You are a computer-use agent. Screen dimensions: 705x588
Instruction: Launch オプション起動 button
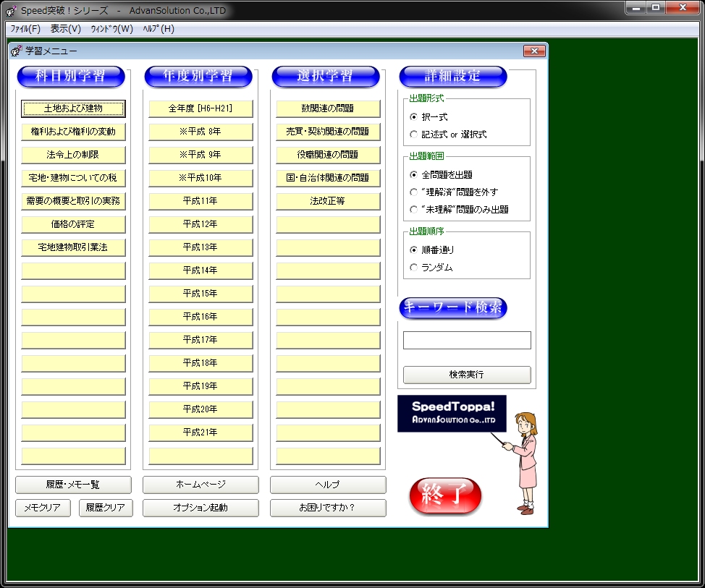200,508
